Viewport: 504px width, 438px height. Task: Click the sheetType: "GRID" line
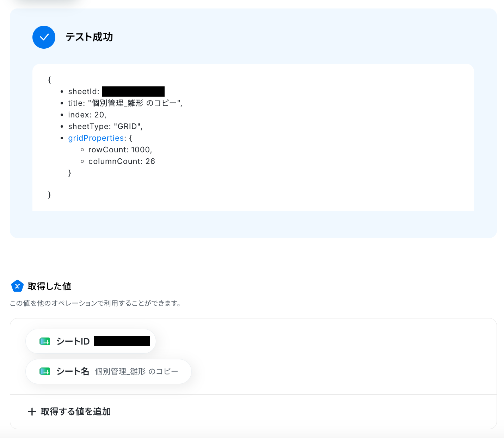105,126
